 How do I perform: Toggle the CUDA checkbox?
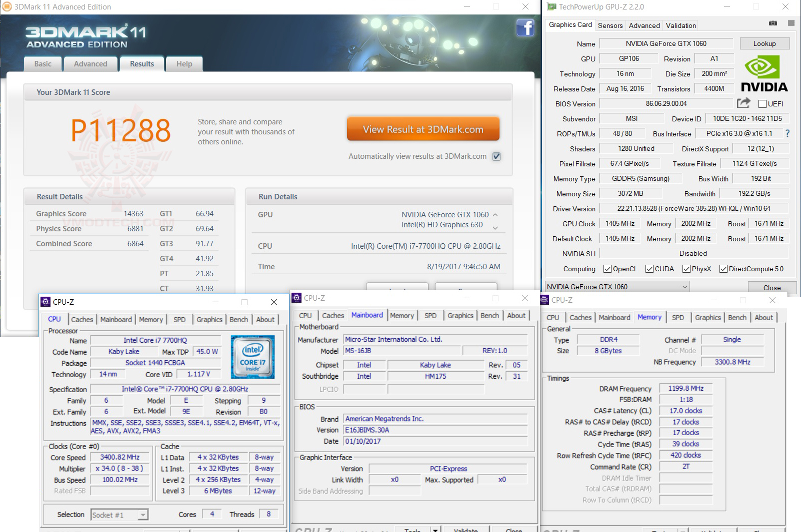(649, 269)
